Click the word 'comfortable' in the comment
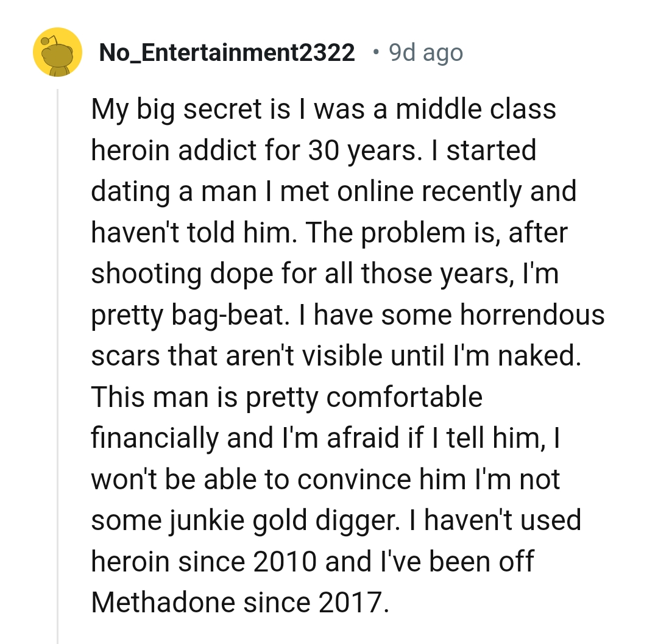Image resolution: width=658 pixels, height=644 pixels. pos(404,397)
